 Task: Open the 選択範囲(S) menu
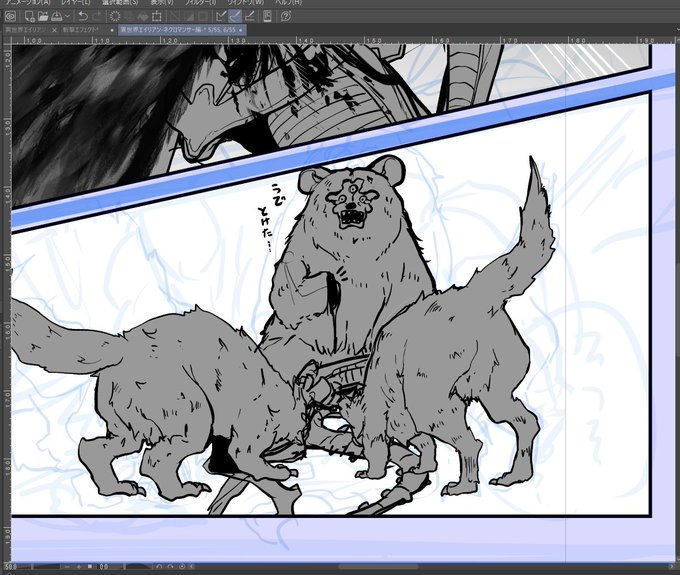click(120, 2)
